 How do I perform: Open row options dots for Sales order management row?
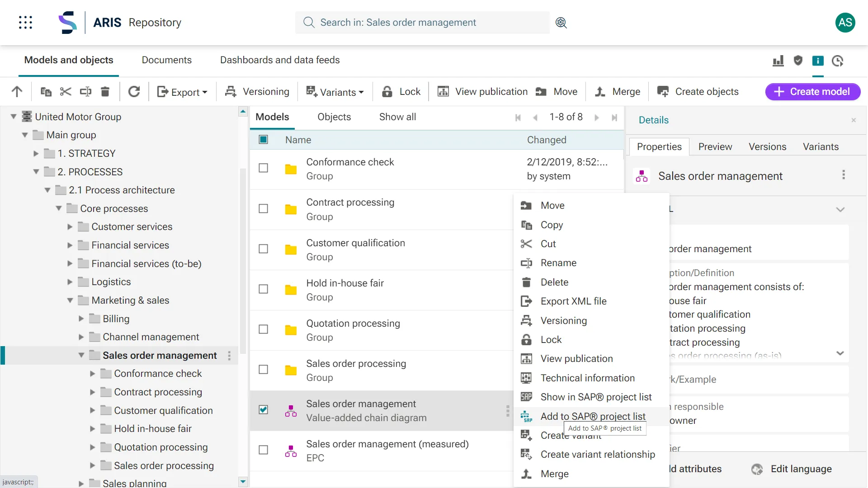pyautogui.click(x=508, y=411)
